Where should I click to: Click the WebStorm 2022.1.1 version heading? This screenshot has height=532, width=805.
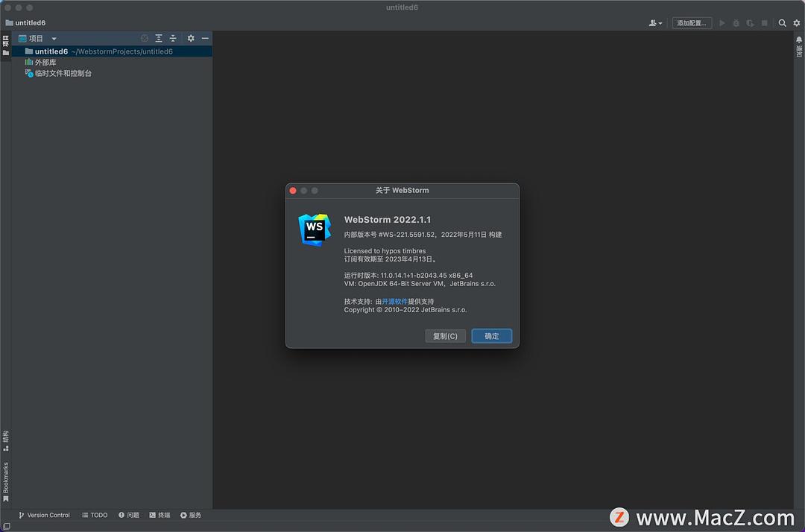pyautogui.click(x=388, y=220)
